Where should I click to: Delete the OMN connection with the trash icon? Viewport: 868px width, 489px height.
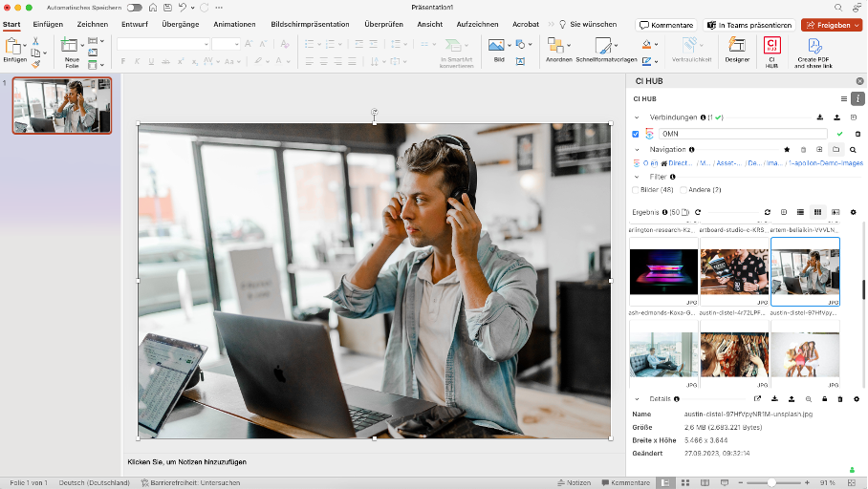857,134
